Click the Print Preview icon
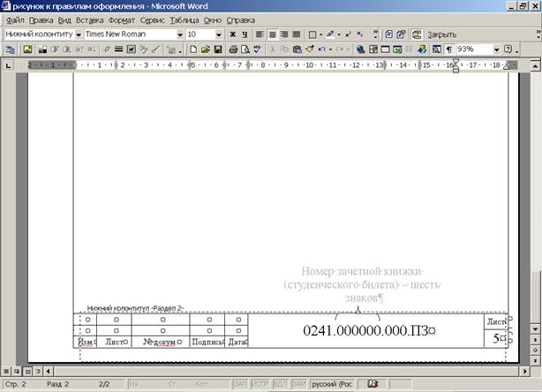The image size is (542, 392). coord(245,49)
